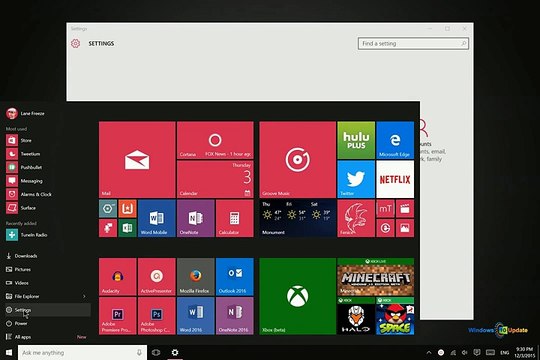Launch the Adobe Premiere Pro tile
This screenshot has width=540, height=360.
(117, 316)
